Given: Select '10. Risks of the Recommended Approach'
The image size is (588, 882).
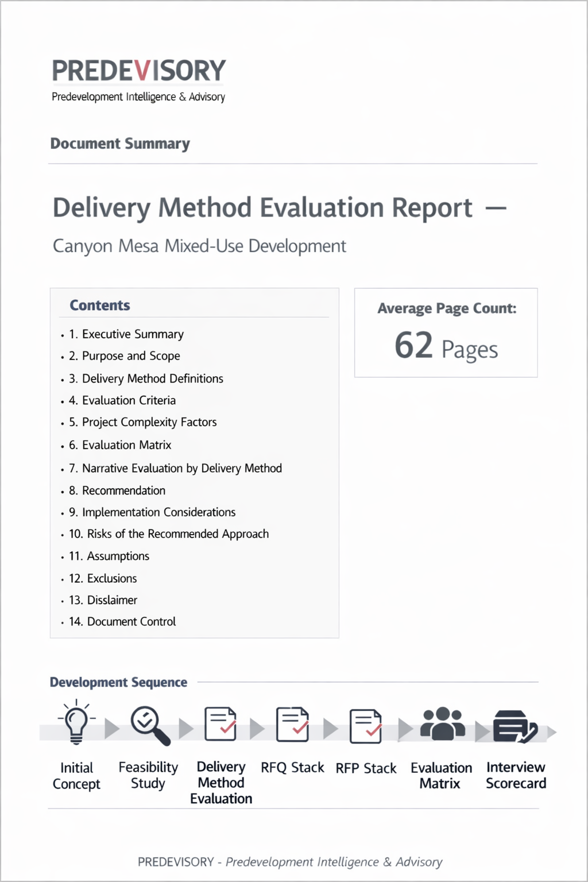Looking at the screenshot, I should [169, 534].
